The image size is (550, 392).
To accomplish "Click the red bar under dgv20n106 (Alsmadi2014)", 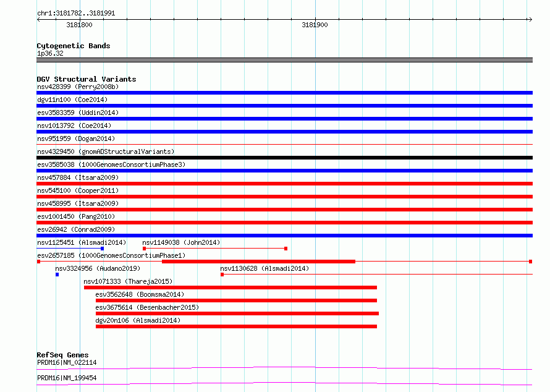I will [x=237, y=326].
